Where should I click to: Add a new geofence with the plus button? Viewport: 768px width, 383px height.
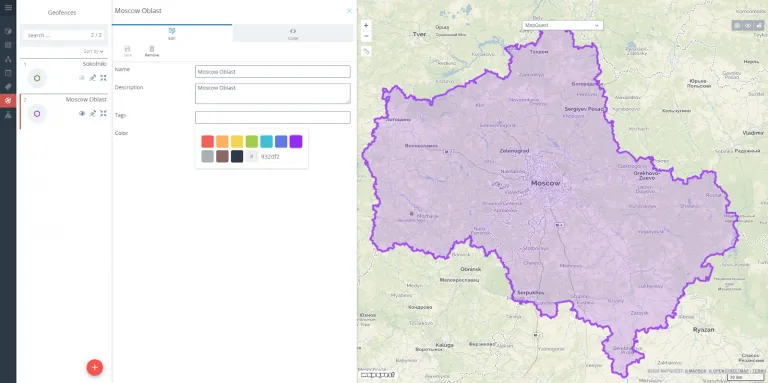click(x=95, y=367)
